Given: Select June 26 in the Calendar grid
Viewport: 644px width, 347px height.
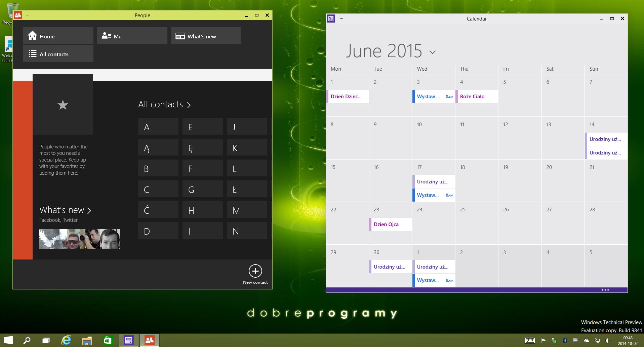Looking at the screenshot, I should tap(520, 223).
